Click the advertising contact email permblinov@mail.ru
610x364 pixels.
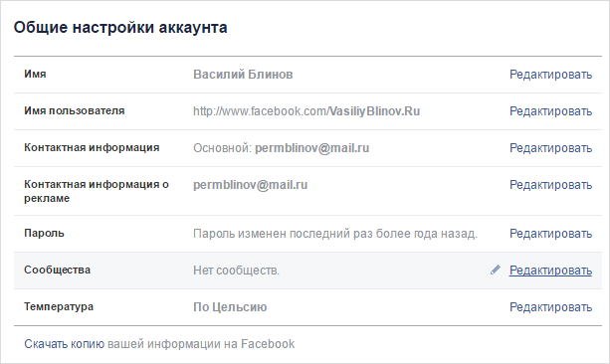(x=250, y=185)
